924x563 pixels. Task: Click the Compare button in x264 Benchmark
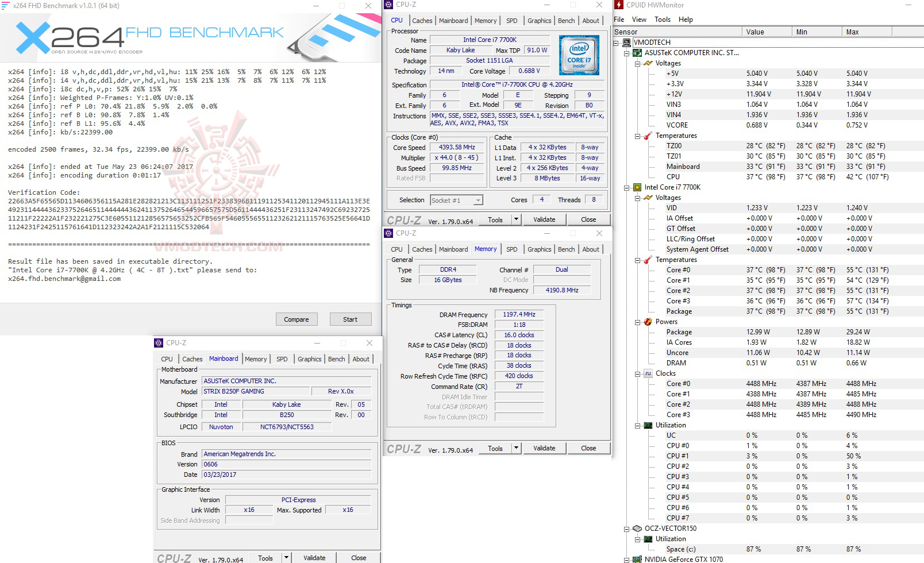click(297, 319)
